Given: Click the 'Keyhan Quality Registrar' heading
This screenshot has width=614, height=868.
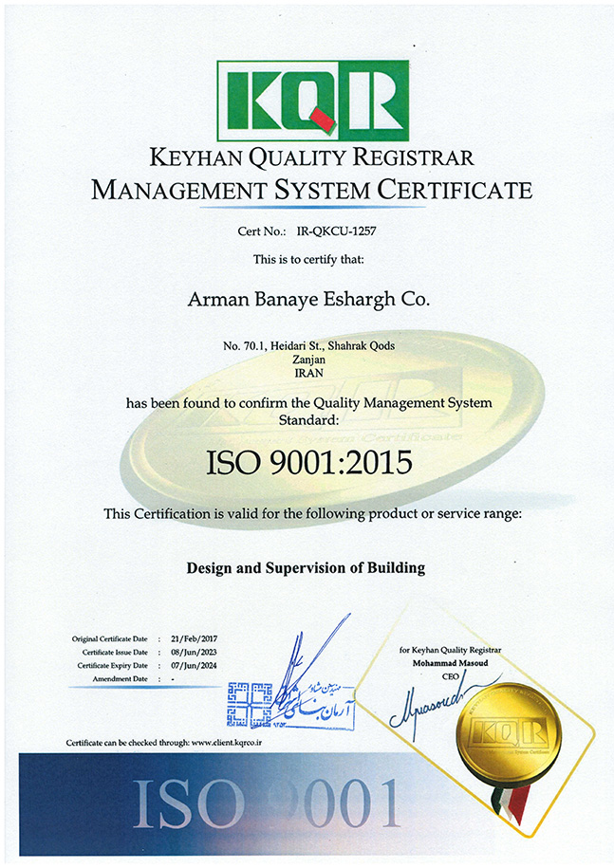Looking at the screenshot, I should point(311,157).
